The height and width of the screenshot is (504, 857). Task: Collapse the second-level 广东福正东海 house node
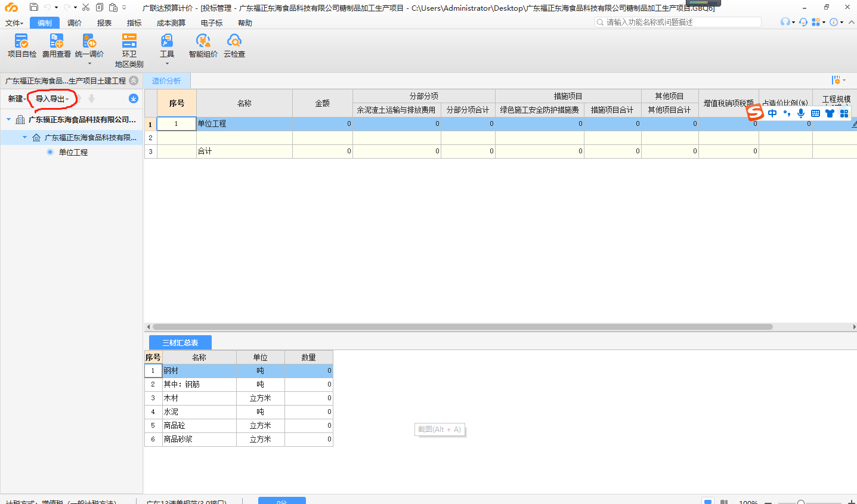point(24,137)
